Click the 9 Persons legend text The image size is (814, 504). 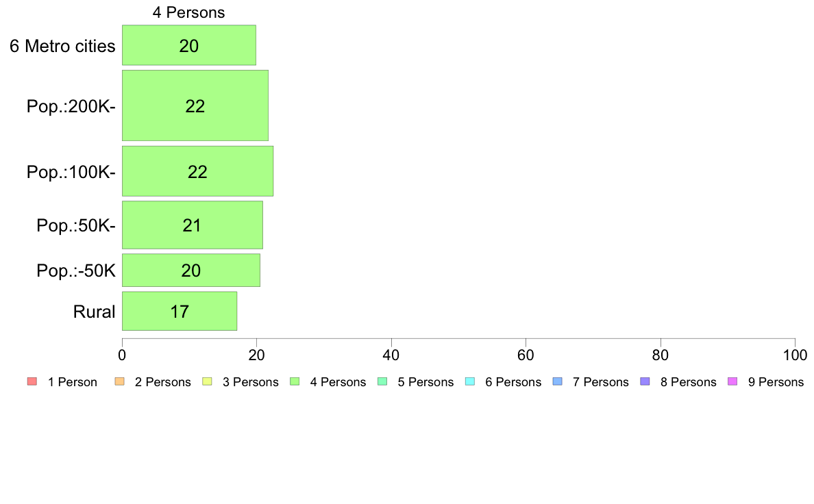(x=776, y=382)
